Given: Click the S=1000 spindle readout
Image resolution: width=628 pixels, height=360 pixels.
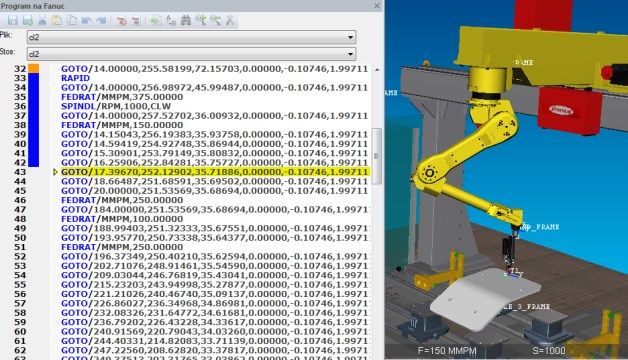Looking at the screenshot, I should (549, 351).
